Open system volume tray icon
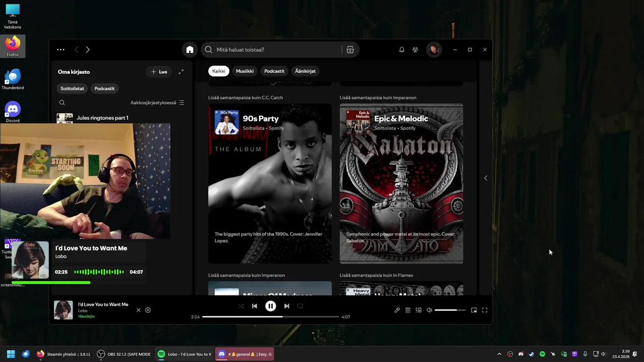 [603, 354]
